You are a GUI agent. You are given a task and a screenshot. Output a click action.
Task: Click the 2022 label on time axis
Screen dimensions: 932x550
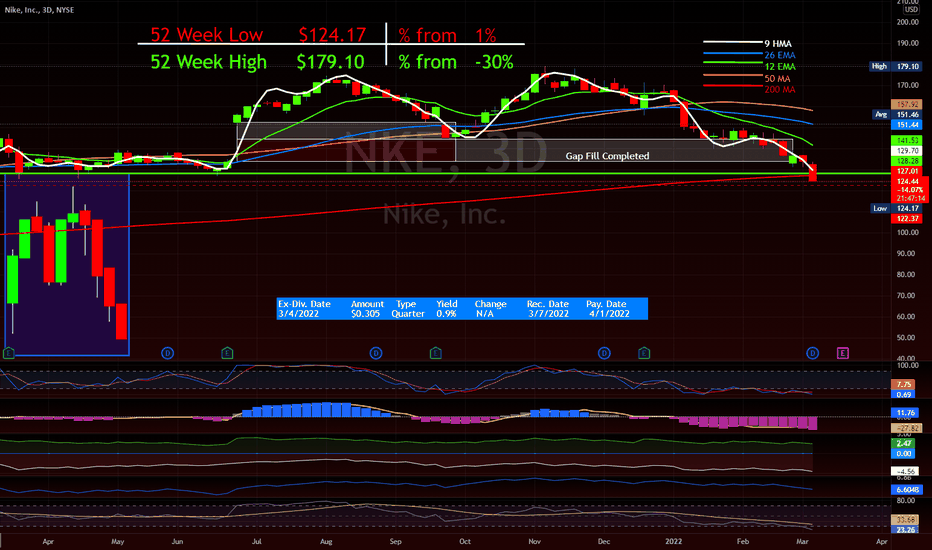(673, 542)
